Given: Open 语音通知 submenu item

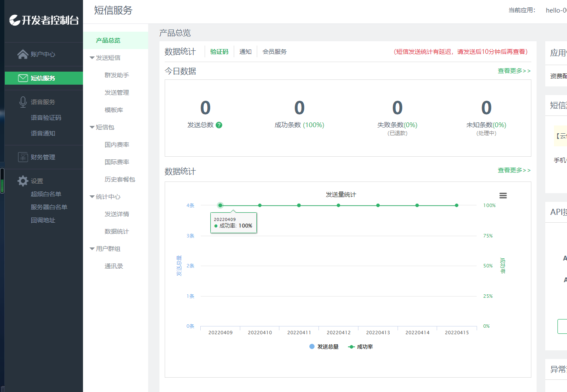Looking at the screenshot, I should (x=43, y=133).
